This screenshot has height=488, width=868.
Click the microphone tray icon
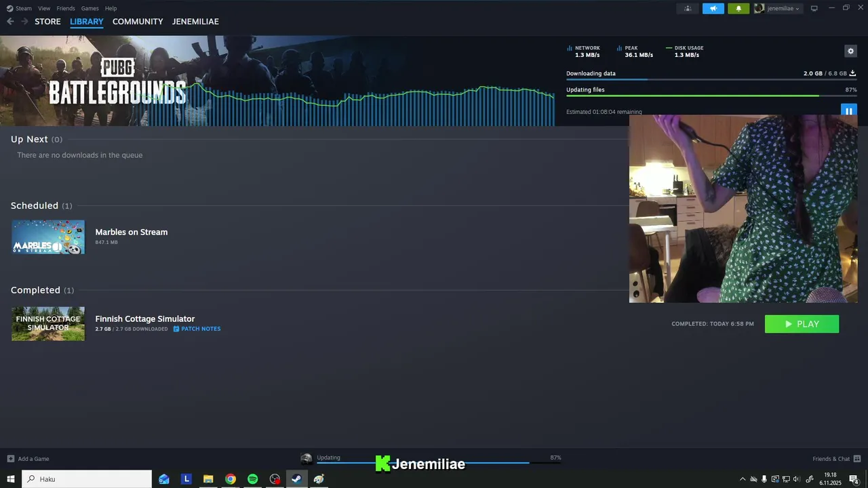(764, 479)
